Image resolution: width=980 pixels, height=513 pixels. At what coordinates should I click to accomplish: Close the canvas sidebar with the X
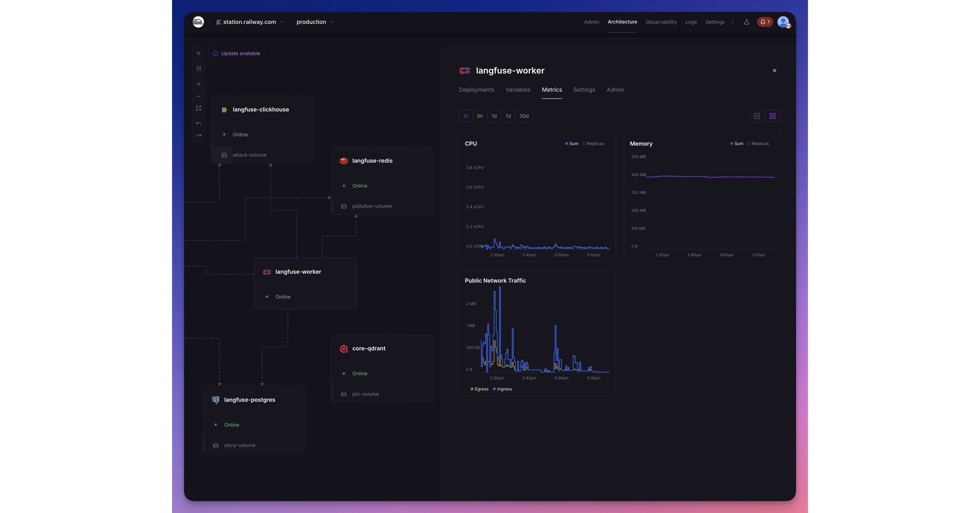coord(198,54)
